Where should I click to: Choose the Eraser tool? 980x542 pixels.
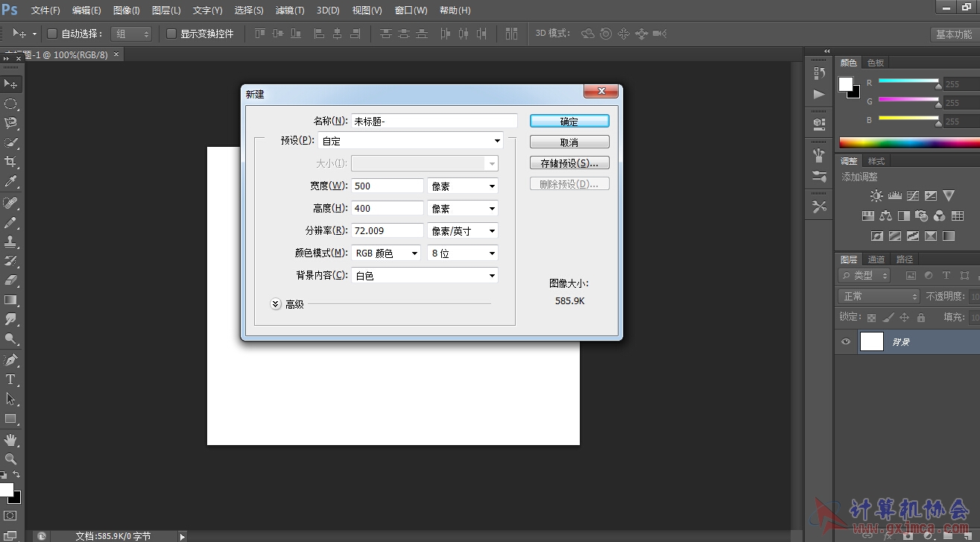[10, 280]
